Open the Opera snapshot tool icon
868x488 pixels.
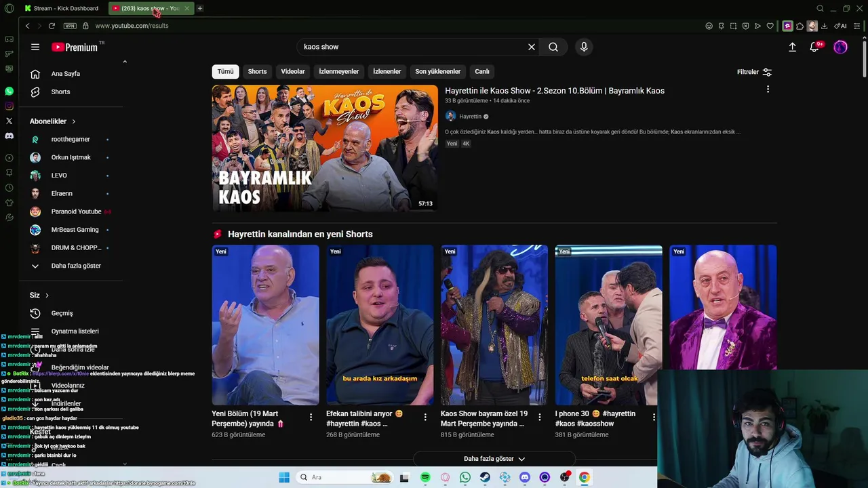tap(733, 26)
